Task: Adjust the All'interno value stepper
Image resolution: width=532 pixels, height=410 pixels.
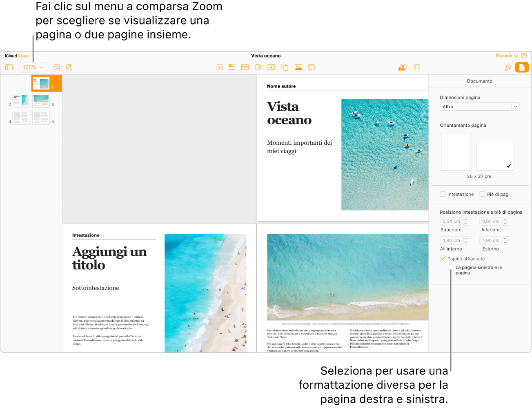Action: point(465,240)
